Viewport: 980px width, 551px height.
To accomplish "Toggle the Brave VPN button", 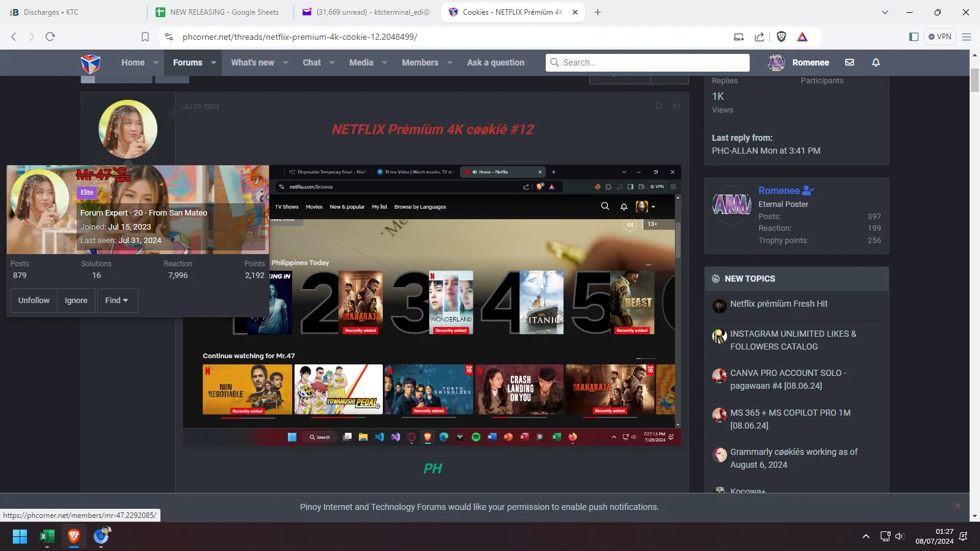I will click(x=940, y=37).
